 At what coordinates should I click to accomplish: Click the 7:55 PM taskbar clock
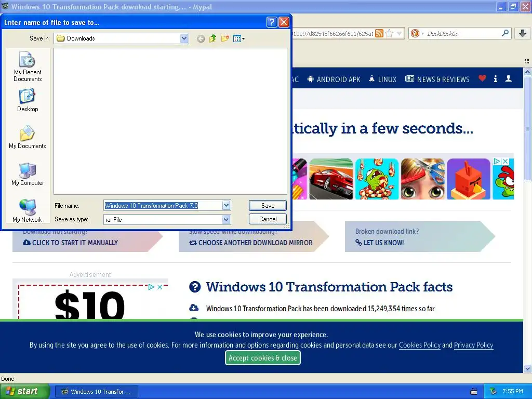coord(512,391)
